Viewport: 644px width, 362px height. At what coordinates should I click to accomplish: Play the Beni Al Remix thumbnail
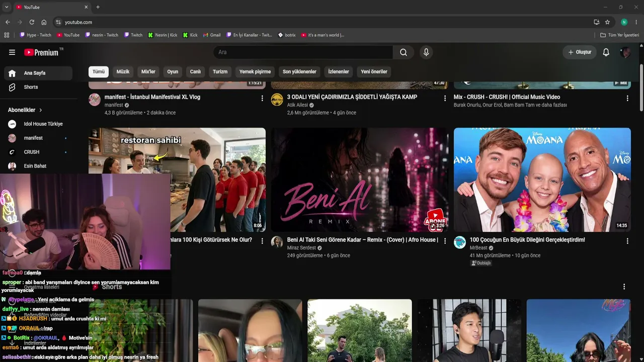pos(360,180)
